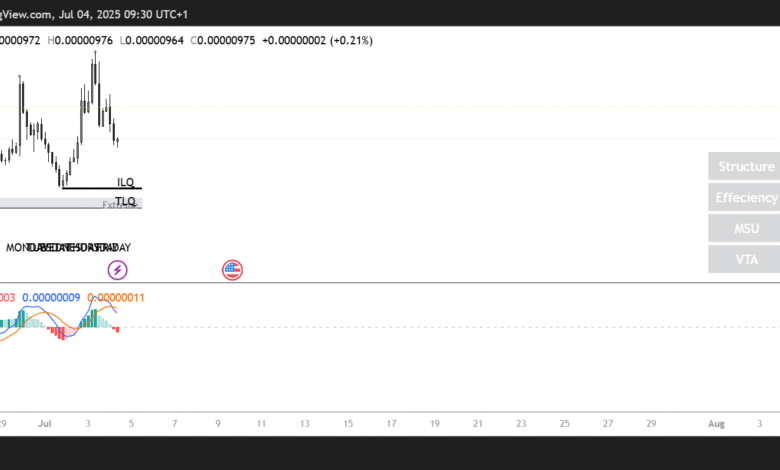Click the latest red MACD histogram bar

tap(117, 329)
